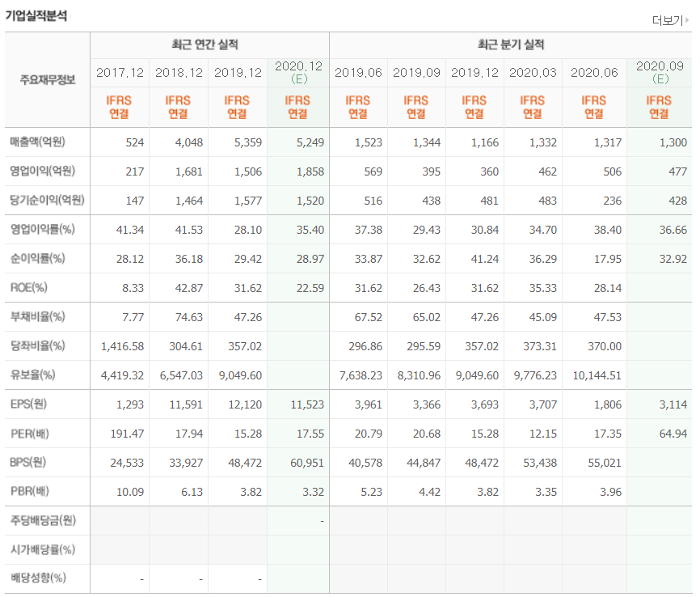Select PBR value 10.09
The width and height of the screenshot is (700, 597).
(130, 492)
